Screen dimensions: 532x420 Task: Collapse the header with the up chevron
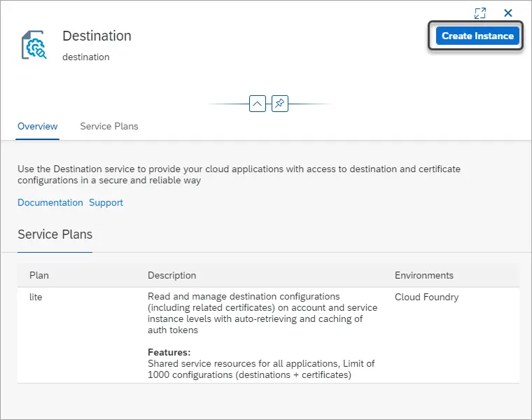pos(258,104)
